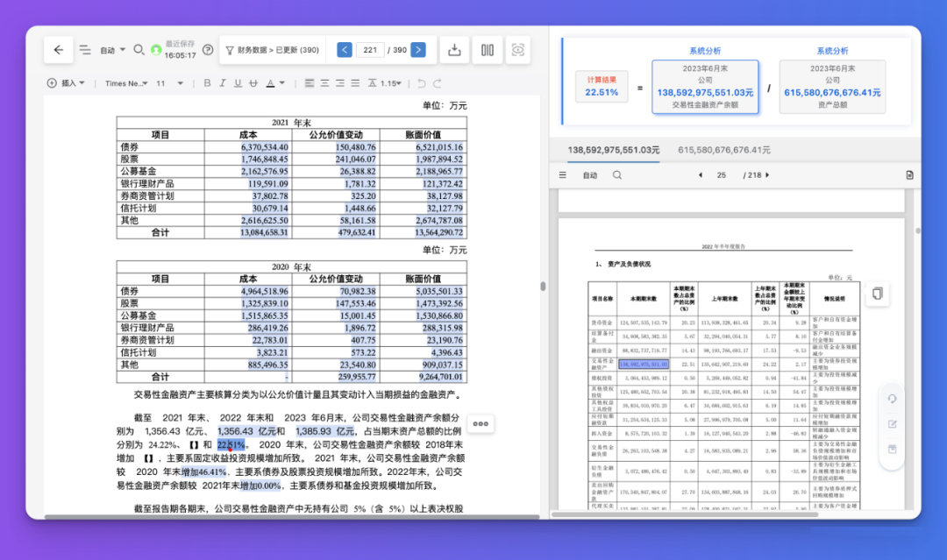Open the hamburger menu in the PDF viewer
947x560 pixels.
562,175
